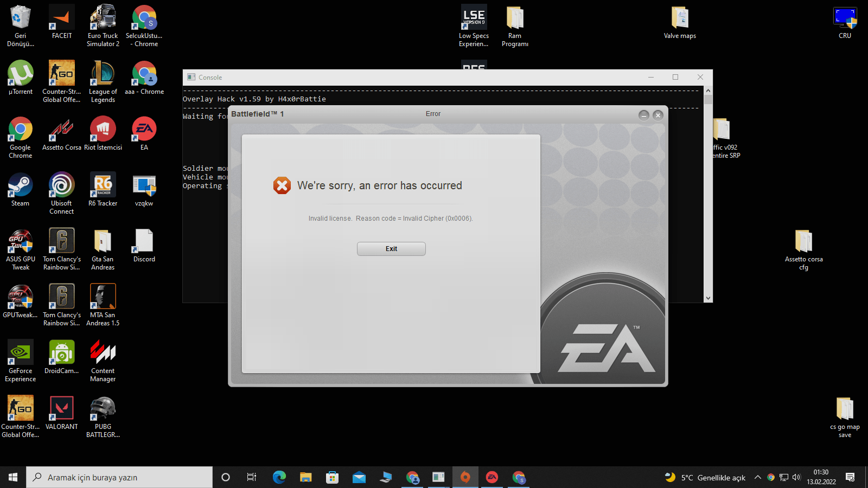This screenshot has height=488, width=868.
Task: Select Riot İstemcisi desktop icon
Action: click(103, 133)
